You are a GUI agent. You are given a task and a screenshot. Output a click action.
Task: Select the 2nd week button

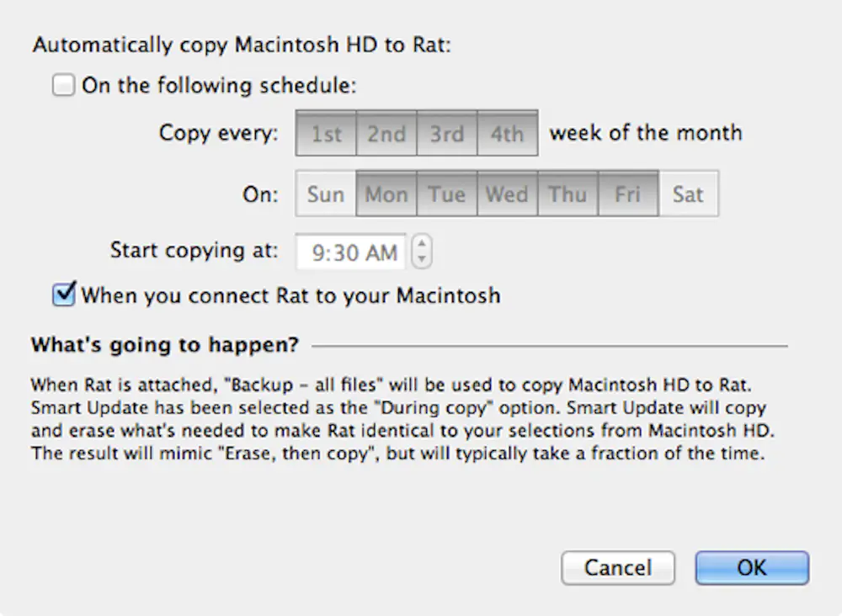[x=386, y=132]
